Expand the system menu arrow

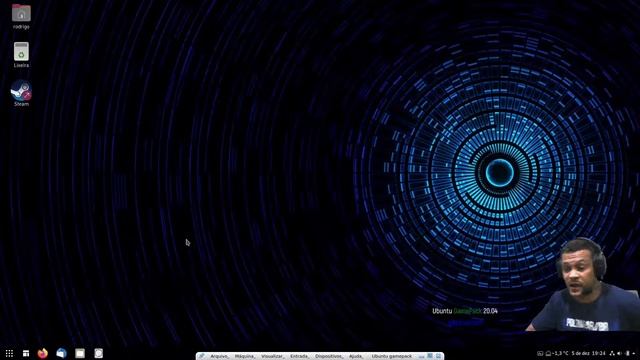pyautogui.click(x=634, y=353)
